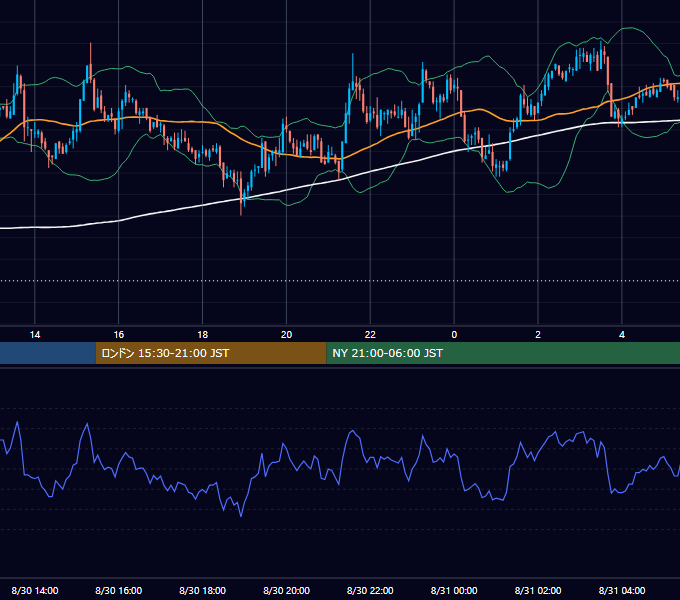Select the NY 21:00-06:00 JST session bar

tap(503, 353)
